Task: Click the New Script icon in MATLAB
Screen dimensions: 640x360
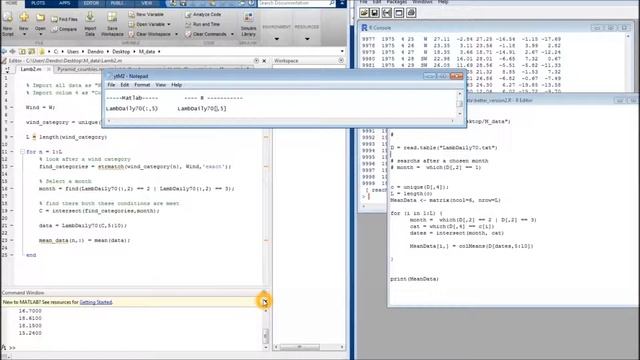Action: point(7,18)
